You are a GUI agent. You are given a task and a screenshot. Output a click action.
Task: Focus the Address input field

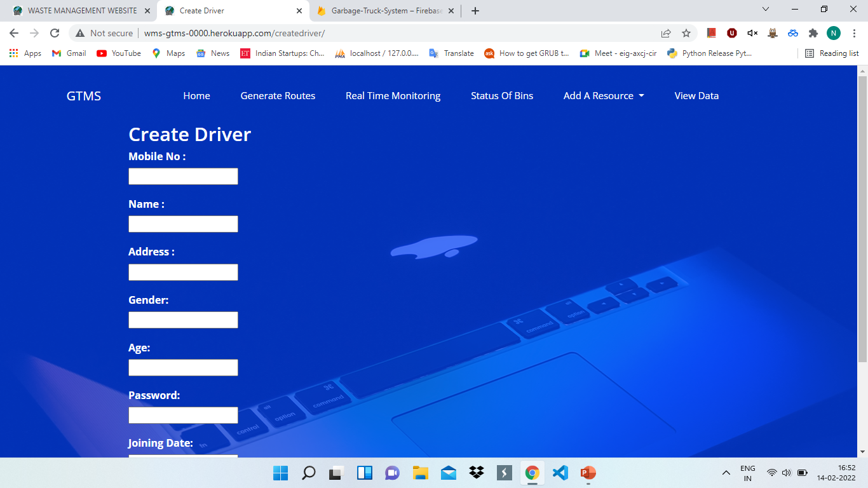(x=183, y=273)
